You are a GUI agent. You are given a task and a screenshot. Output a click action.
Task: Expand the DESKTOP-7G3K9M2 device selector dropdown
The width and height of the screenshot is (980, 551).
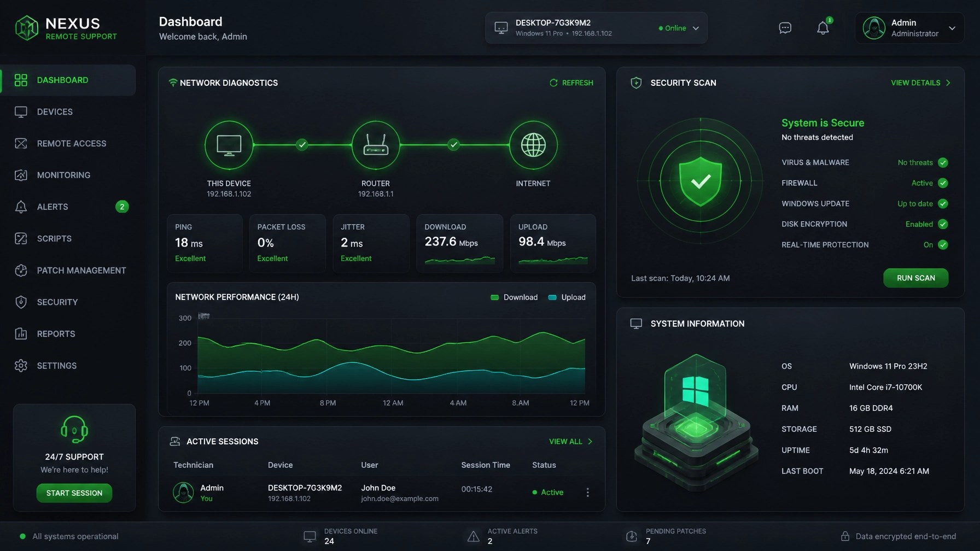pyautogui.click(x=696, y=28)
